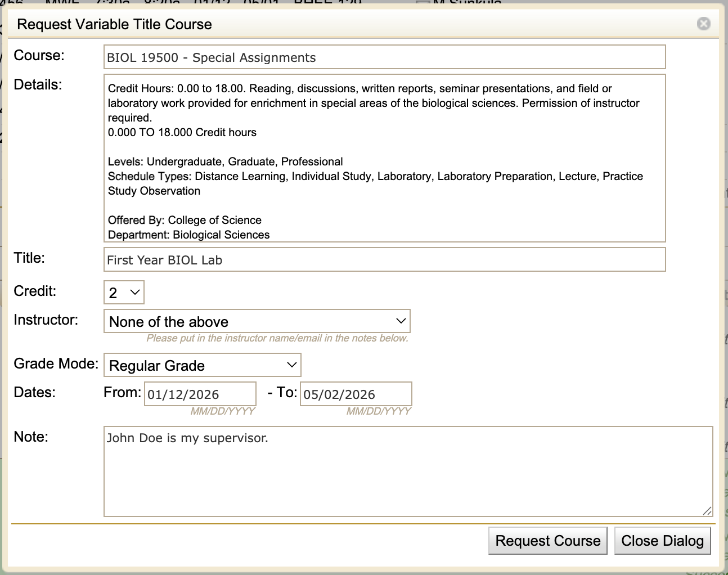Select the Title field containing First Year BIOL Lab
This screenshot has width=728, height=575.
[384, 259]
